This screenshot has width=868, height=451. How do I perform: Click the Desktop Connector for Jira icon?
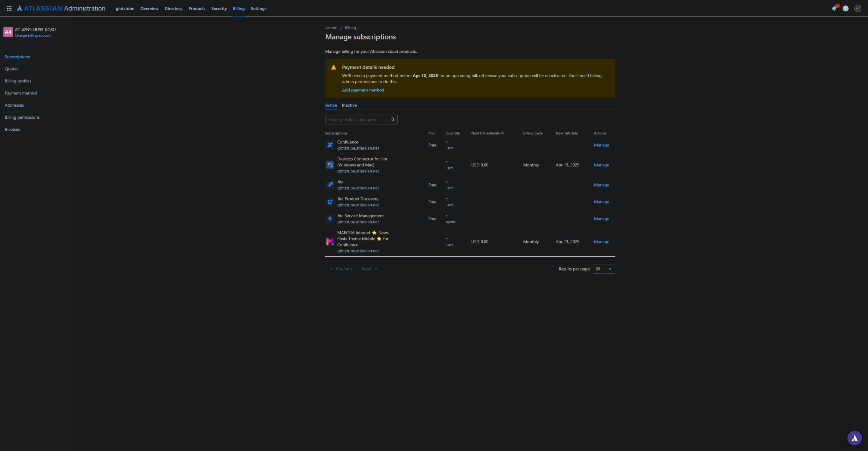330,165
